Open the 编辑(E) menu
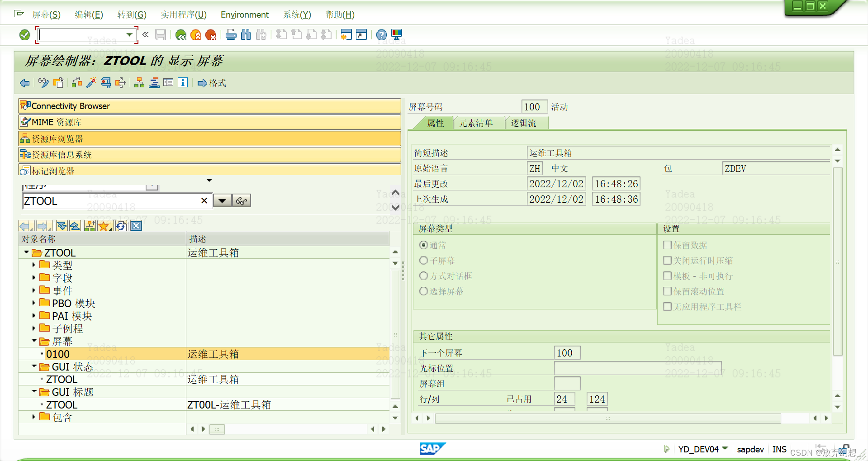The width and height of the screenshot is (868, 461). 89,15
